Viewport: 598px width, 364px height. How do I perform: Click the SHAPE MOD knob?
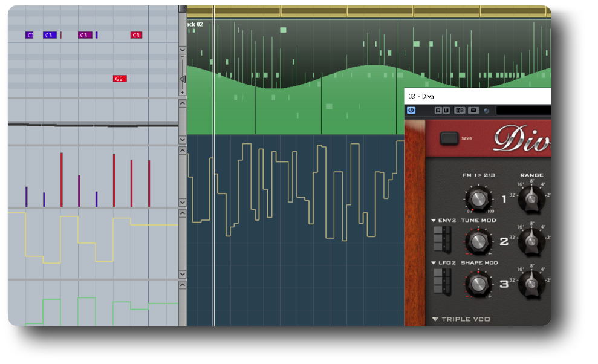click(478, 284)
